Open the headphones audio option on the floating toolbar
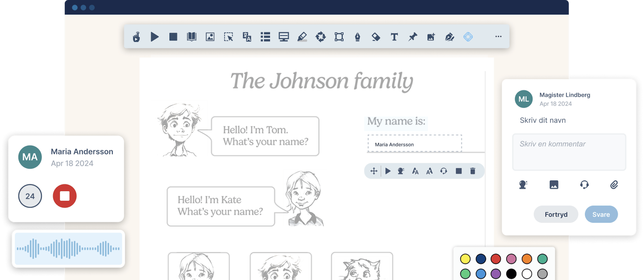644x280 pixels. click(444, 171)
